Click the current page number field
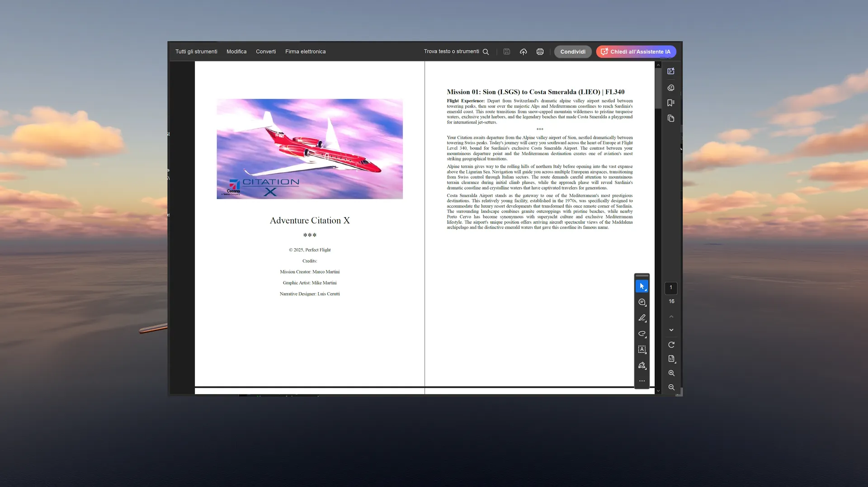This screenshot has height=487, width=868. [x=671, y=288]
